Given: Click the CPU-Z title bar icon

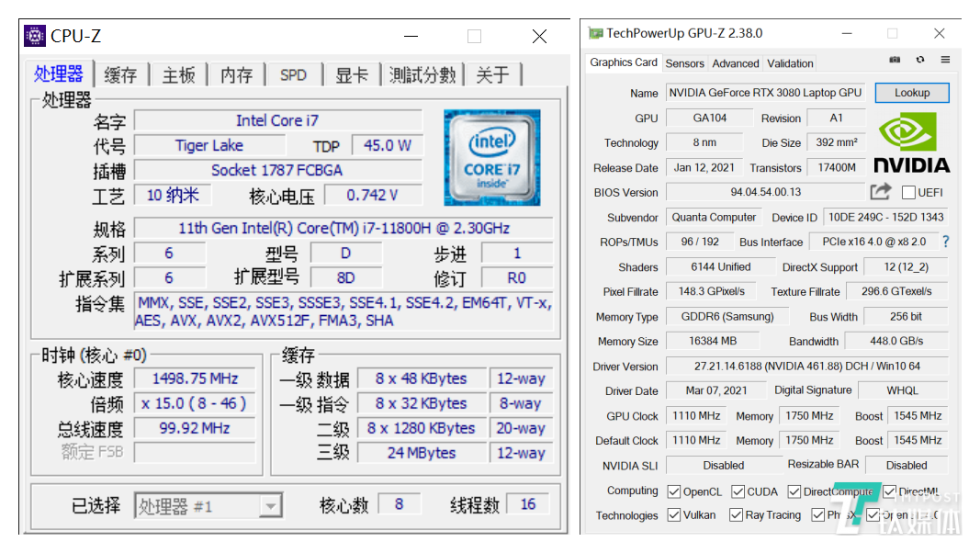Looking at the screenshot, I should tap(34, 36).
